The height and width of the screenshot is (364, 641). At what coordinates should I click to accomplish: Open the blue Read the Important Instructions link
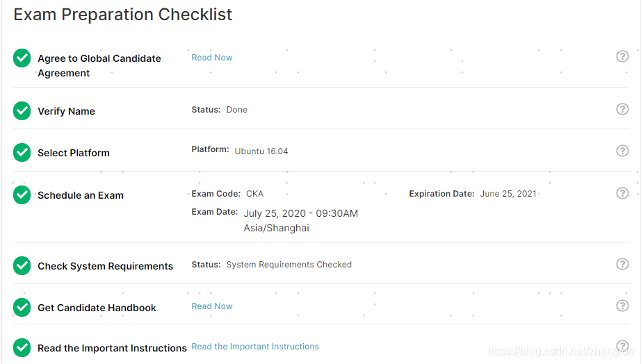click(255, 347)
